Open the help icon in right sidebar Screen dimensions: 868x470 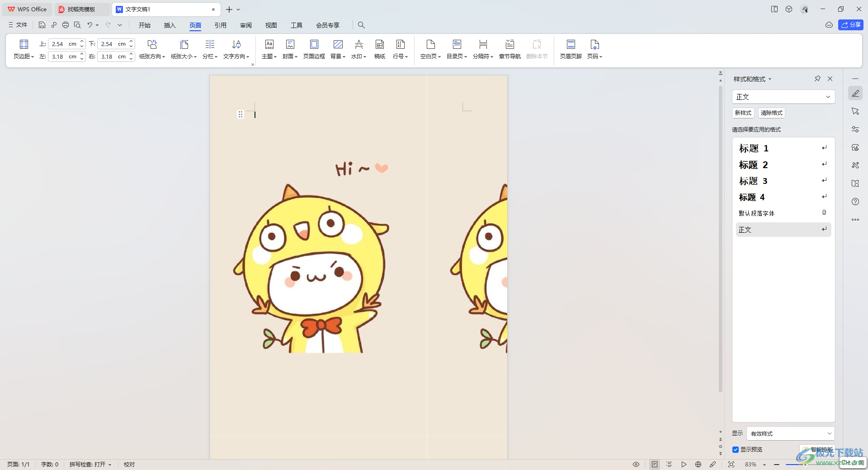855,202
